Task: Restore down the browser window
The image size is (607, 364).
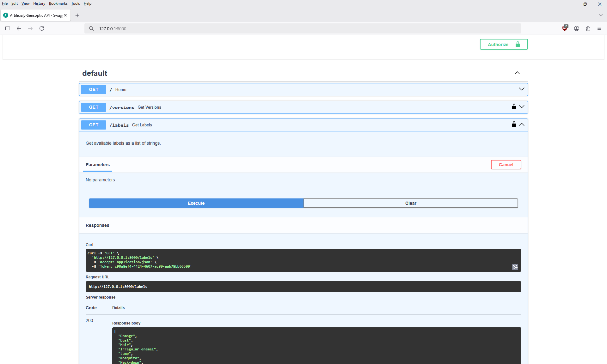Action: tap(585, 4)
